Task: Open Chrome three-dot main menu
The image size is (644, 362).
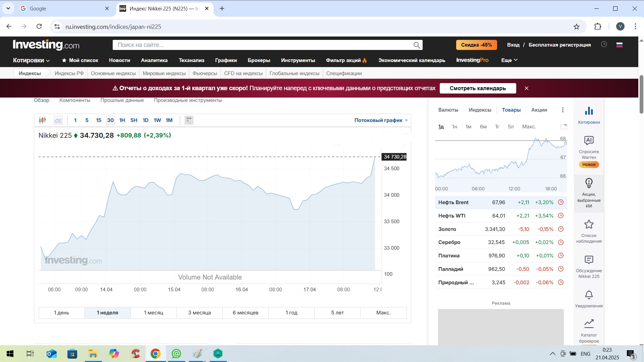Action: point(635,26)
